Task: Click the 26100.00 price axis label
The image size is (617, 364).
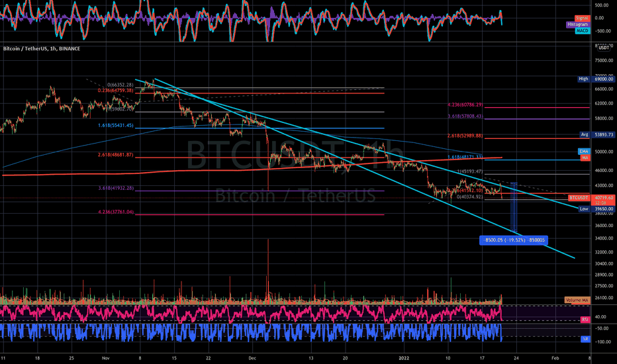Action: click(604, 298)
